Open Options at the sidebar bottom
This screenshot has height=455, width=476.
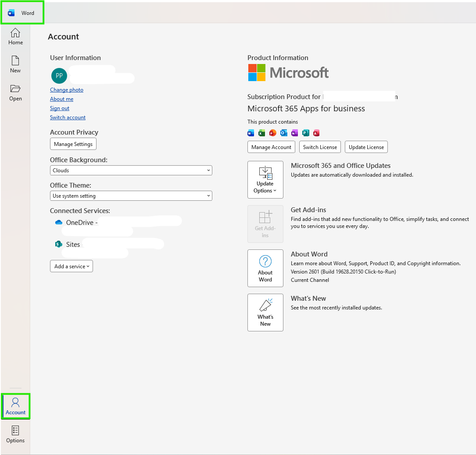pyautogui.click(x=15, y=434)
